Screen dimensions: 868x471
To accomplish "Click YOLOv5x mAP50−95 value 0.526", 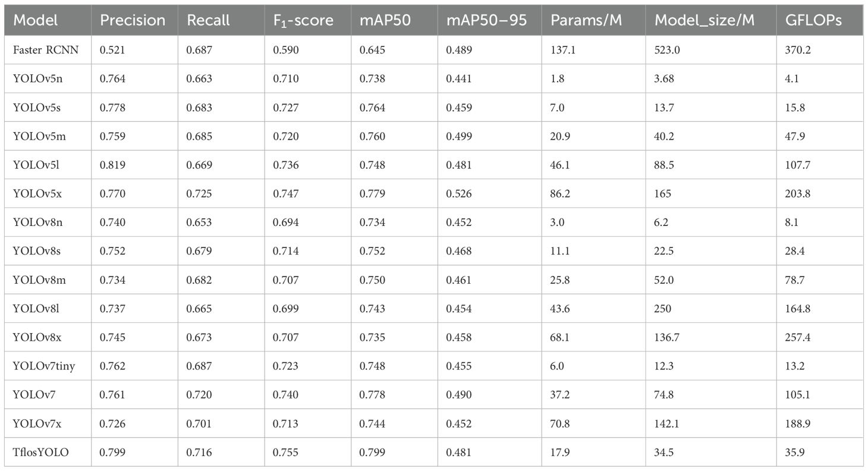I will point(458,194).
